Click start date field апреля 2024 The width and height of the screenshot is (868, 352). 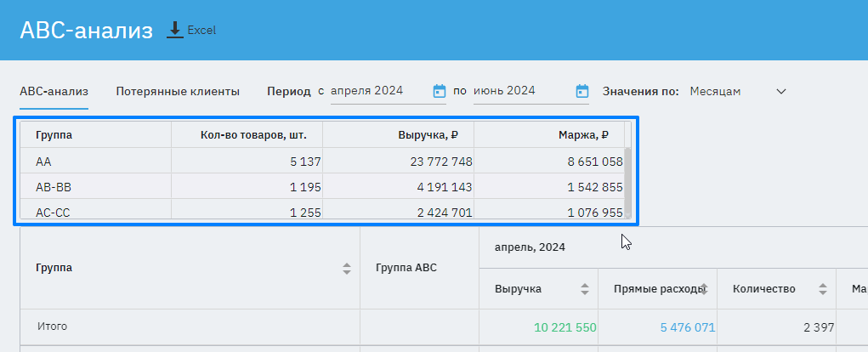point(378,91)
